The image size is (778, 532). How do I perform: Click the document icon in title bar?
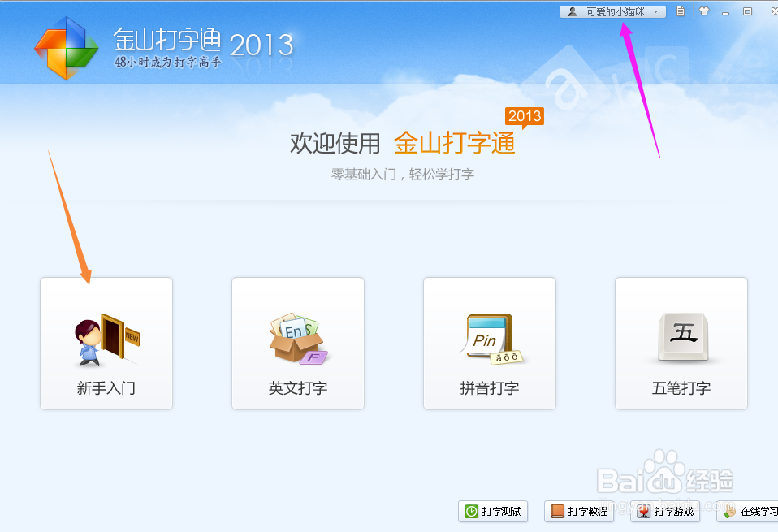(681, 11)
